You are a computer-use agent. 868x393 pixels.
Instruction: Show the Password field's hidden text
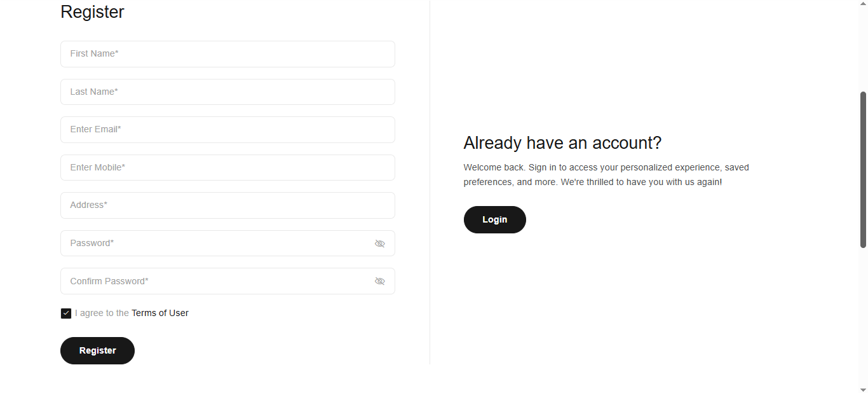pyautogui.click(x=379, y=244)
